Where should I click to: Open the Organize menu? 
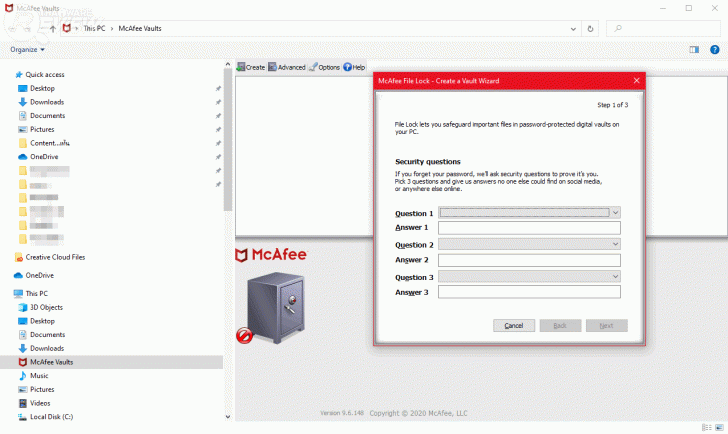(27, 50)
